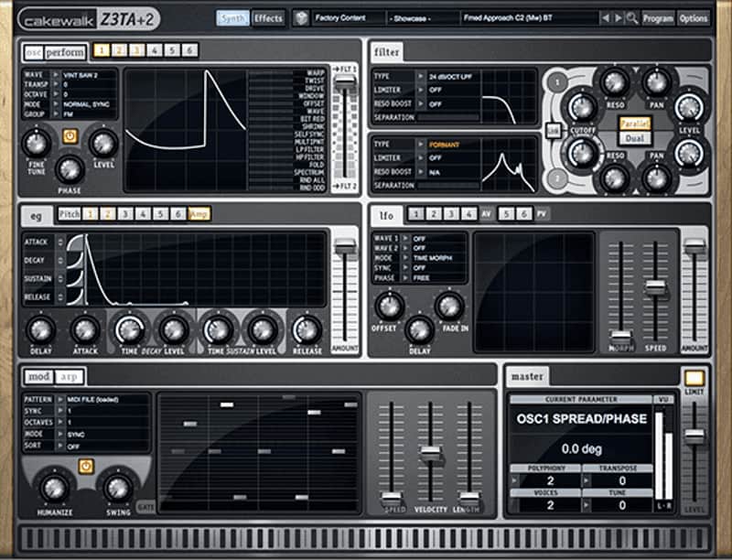Toggle arpeggiator power button

[x=86, y=466]
